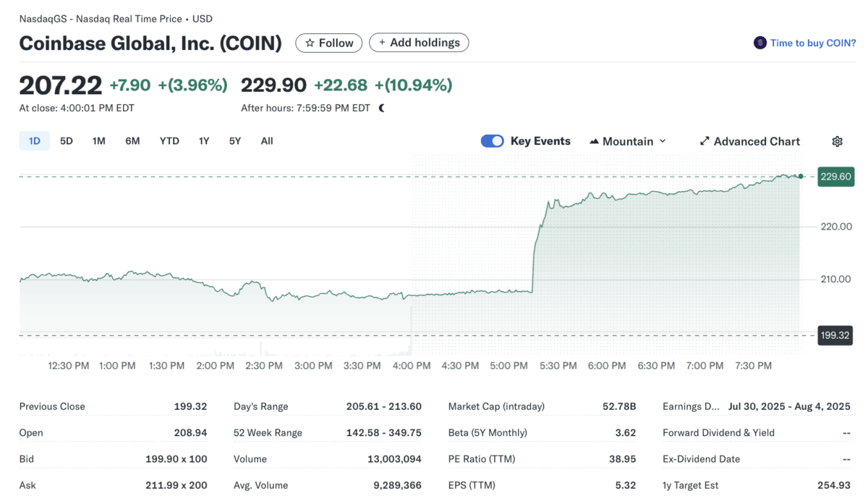This screenshot has width=868, height=501.
Task: Follow Coinbase Global stock
Action: tap(329, 43)
